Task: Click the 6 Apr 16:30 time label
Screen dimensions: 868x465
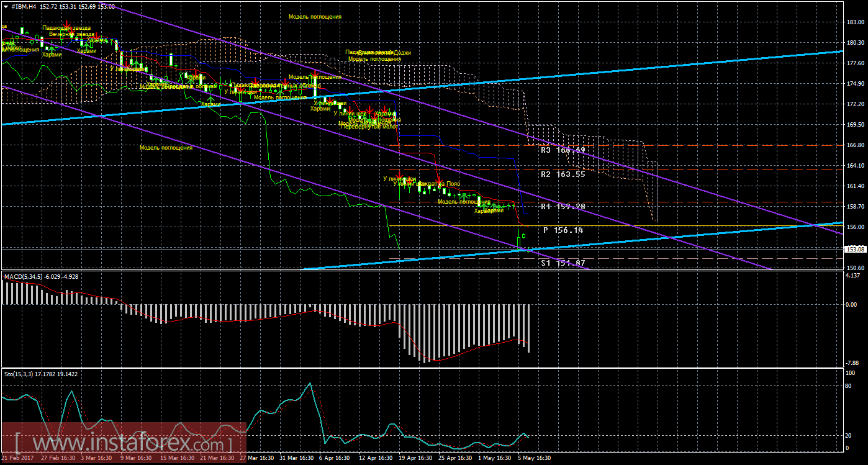Action: click(x=334, y=458)
